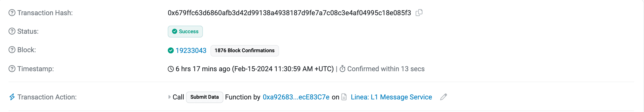Copy the transaction hash to clipboard
The height and width of the screenshot is (112, 644).
point(419,13)
